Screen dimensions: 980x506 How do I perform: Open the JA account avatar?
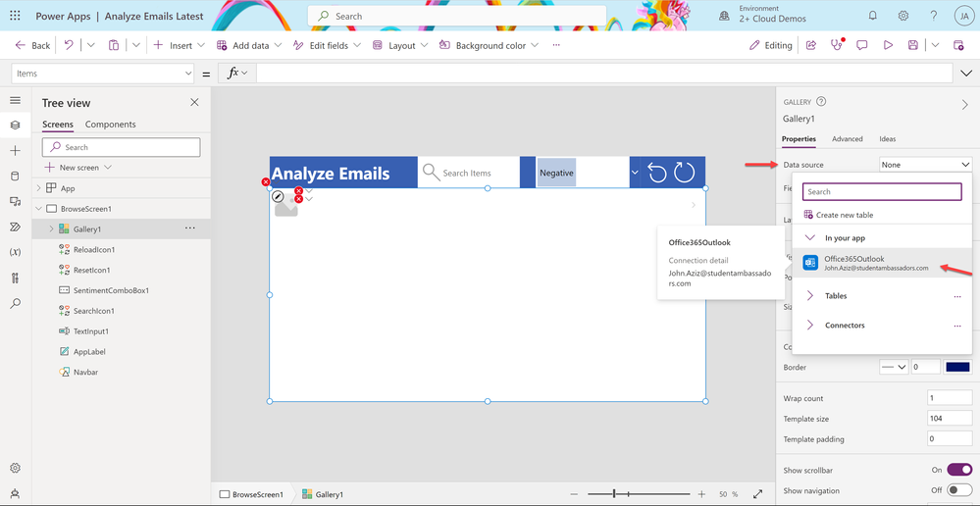click(963, 17)
